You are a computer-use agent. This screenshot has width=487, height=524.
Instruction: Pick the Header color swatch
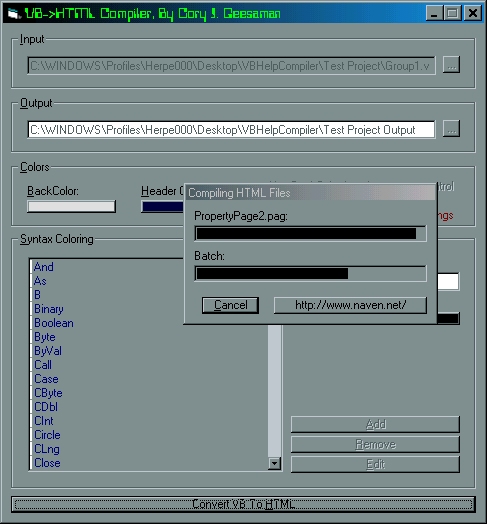click(x=162, y=207)
